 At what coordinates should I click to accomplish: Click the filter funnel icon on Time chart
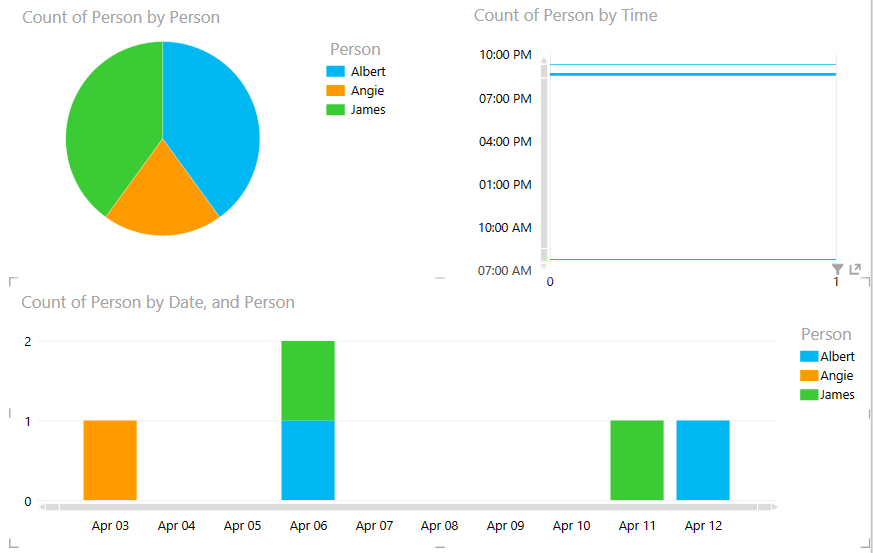pyautogui.click(x=837, y=269)
